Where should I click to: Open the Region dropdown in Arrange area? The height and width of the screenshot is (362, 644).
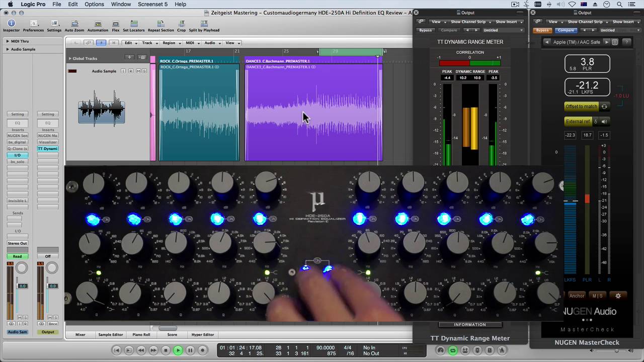tap(171, 43)
